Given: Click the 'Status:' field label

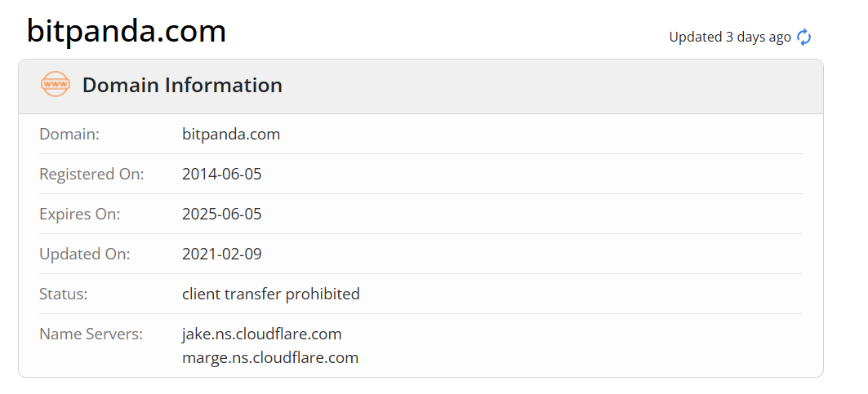Looking at the screenshot, I should coord(64,294).
